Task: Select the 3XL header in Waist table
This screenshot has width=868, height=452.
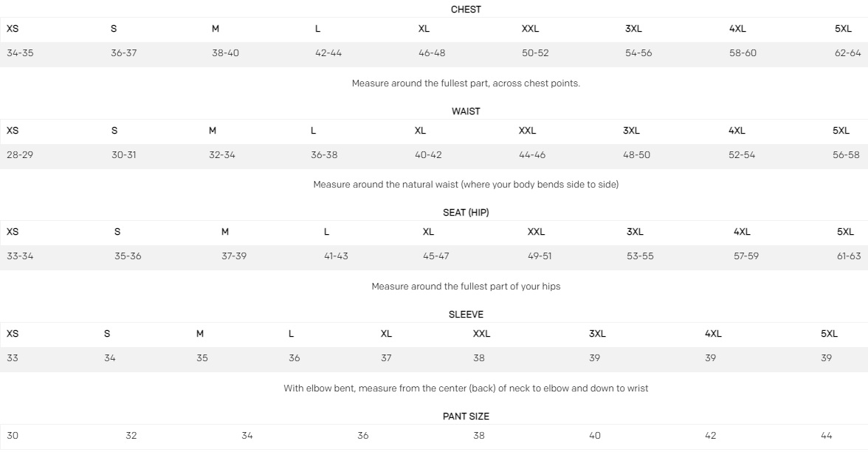Action: [x=631, y=131]
